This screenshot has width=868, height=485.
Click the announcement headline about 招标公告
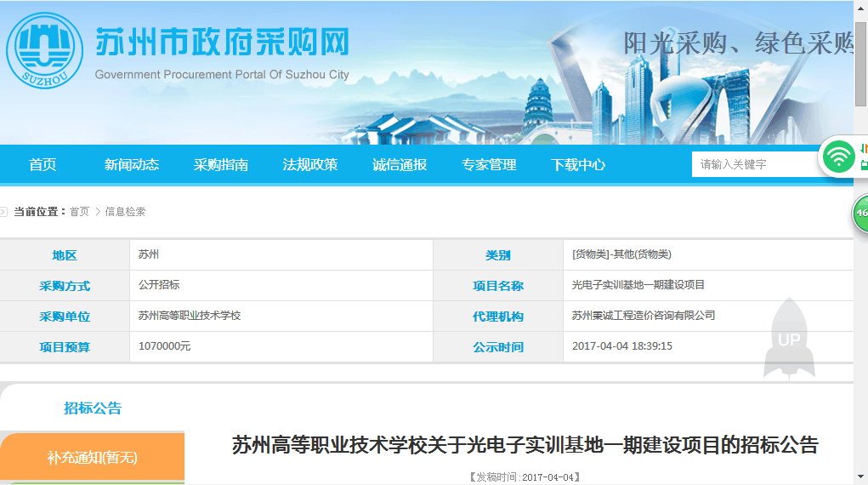click(525, 445)
